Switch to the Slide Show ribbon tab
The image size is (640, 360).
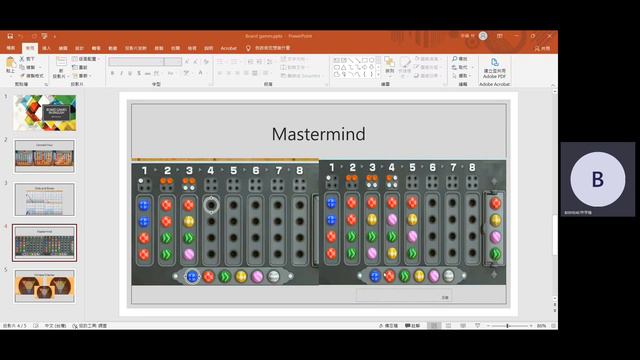(x=136, y=48)
